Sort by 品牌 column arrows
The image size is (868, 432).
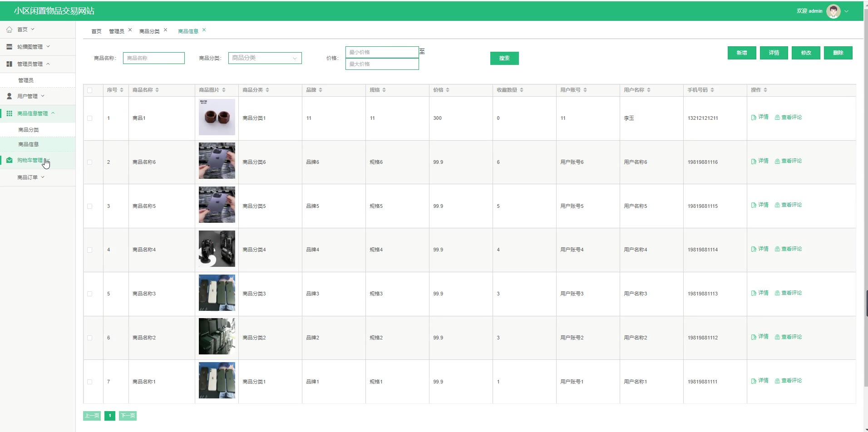[x=321, y=90]
